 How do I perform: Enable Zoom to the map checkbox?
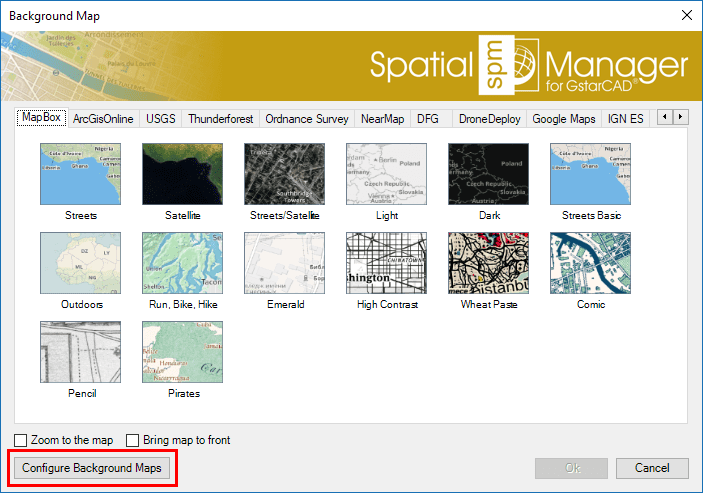point(22,440)
